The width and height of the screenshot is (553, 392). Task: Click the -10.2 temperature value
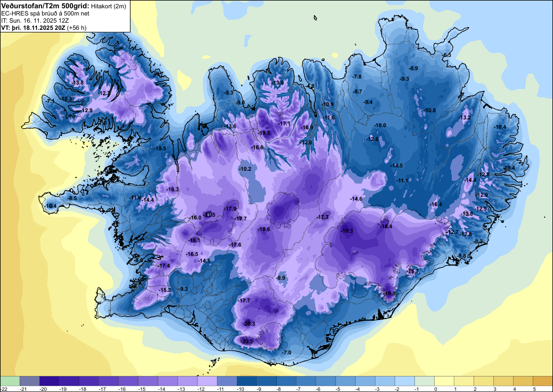click(x=245, y=169)
